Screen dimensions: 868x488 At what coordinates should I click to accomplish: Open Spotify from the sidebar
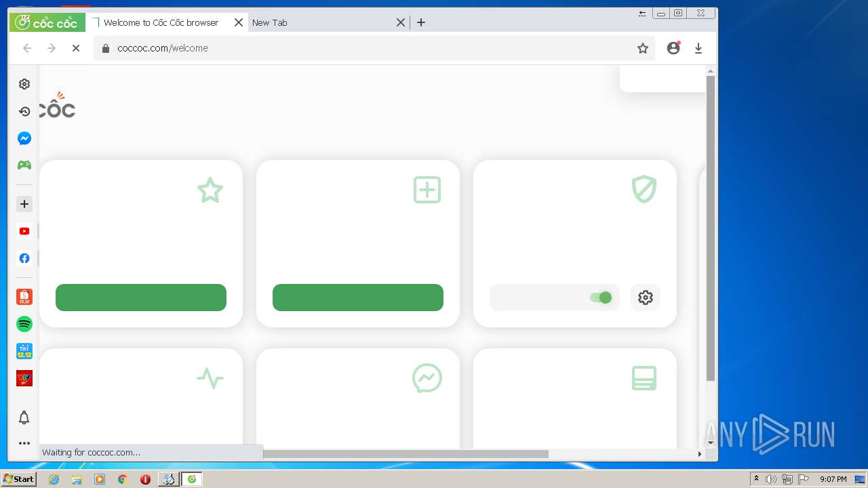24,324
